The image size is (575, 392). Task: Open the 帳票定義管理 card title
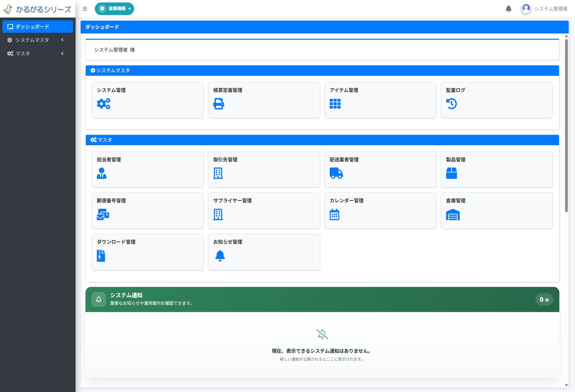228,90
